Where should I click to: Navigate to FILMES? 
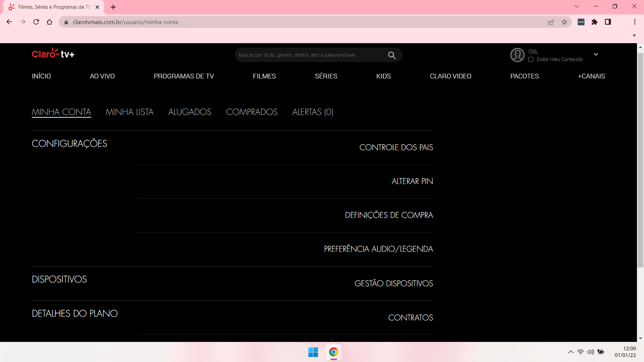click(x=264, y=76)
